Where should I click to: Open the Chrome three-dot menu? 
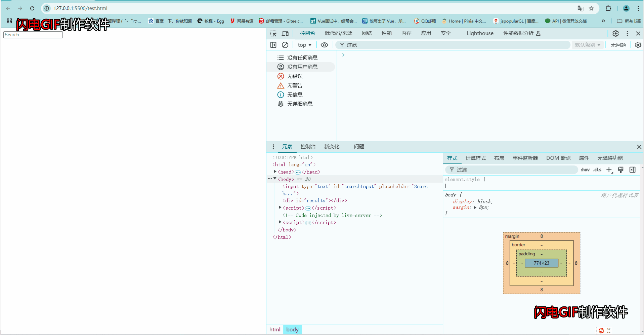[638, 8]
